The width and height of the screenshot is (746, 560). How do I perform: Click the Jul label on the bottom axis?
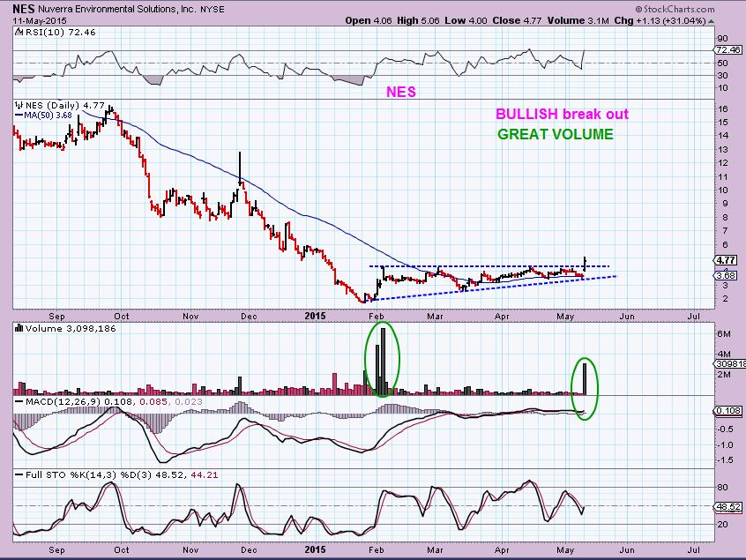click(694, 550)
